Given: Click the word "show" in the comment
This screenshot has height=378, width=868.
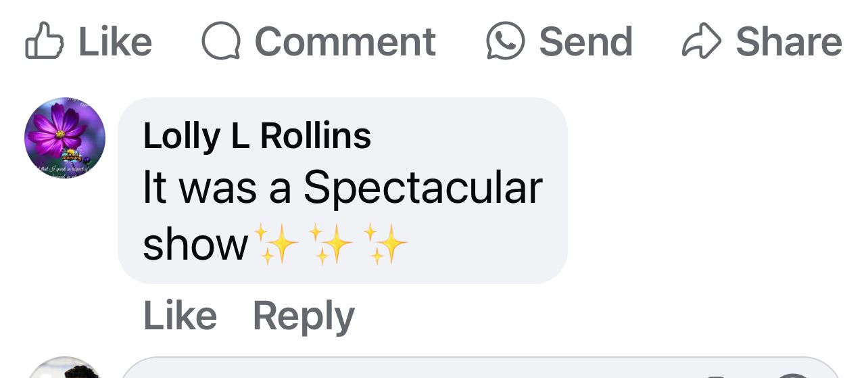Looking at the screenshot, I should [x=195, y=243].
